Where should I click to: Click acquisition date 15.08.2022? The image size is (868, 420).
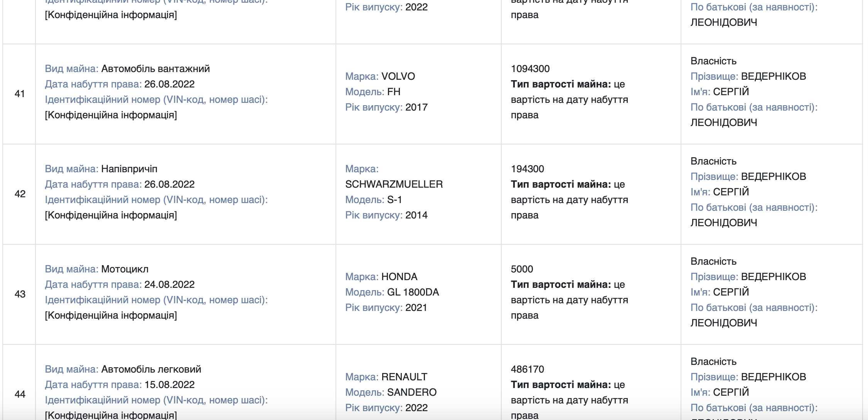(x=169, y=385)
